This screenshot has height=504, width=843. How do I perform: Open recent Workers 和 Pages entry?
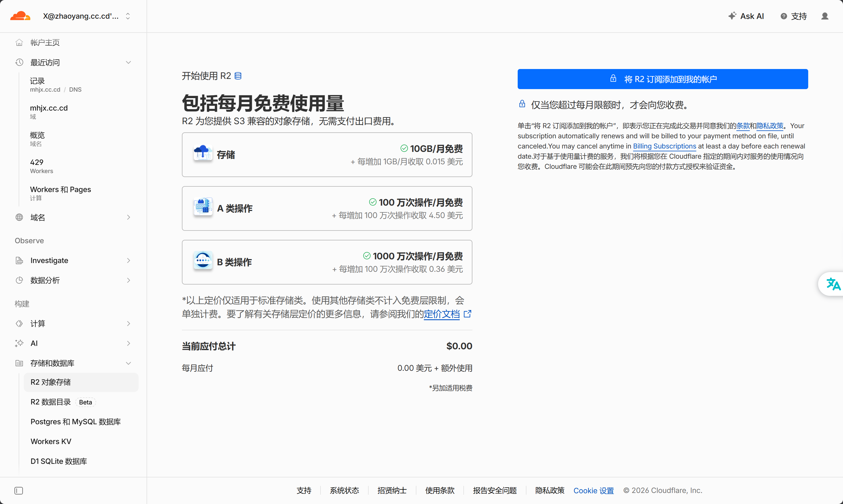61,193
